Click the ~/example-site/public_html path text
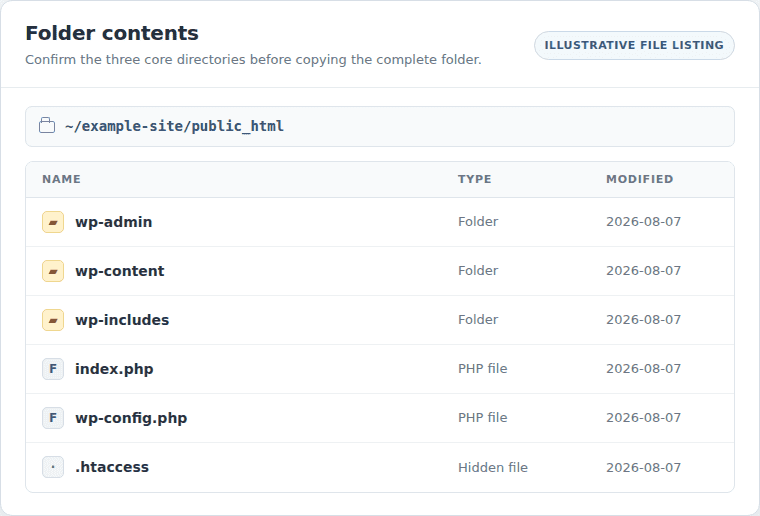 [174, 126]
